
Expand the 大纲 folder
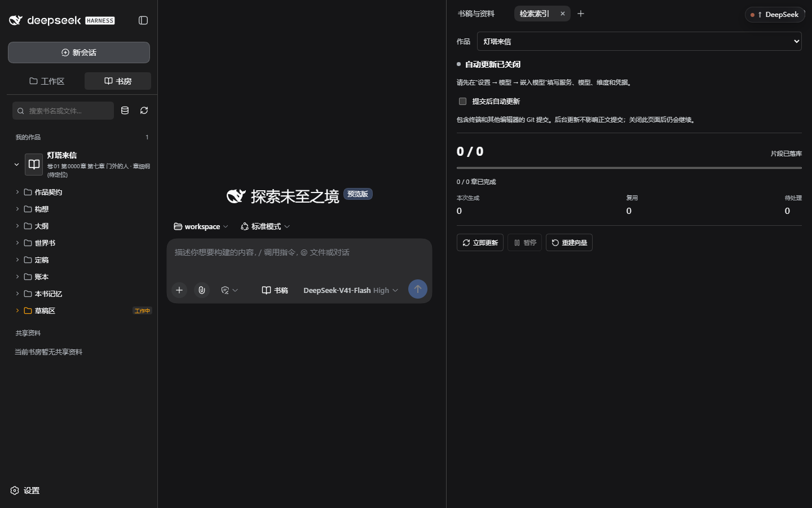[x=82, y=226]
